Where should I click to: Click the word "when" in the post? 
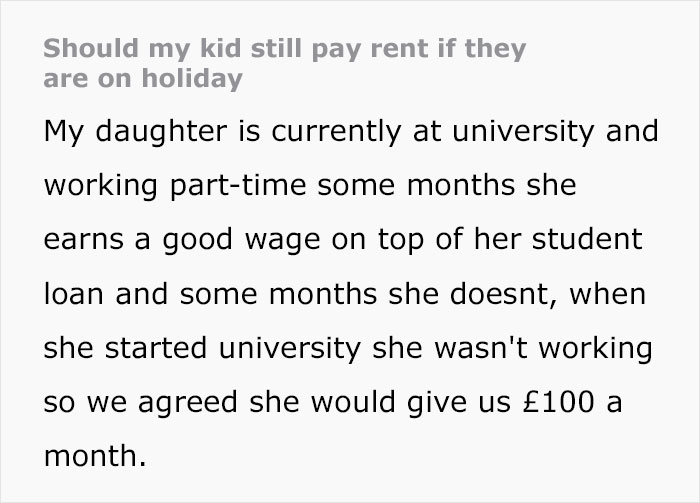coord(611,296)
